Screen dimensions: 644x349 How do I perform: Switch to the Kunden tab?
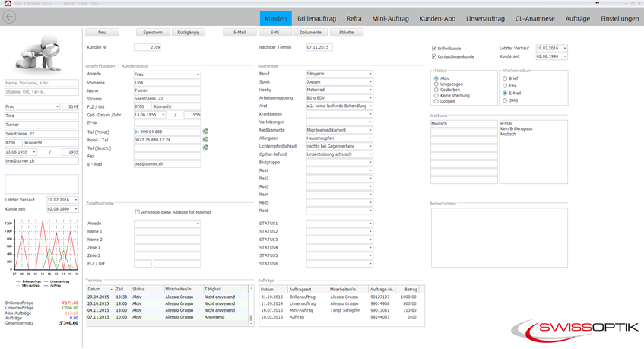point(275,18)
